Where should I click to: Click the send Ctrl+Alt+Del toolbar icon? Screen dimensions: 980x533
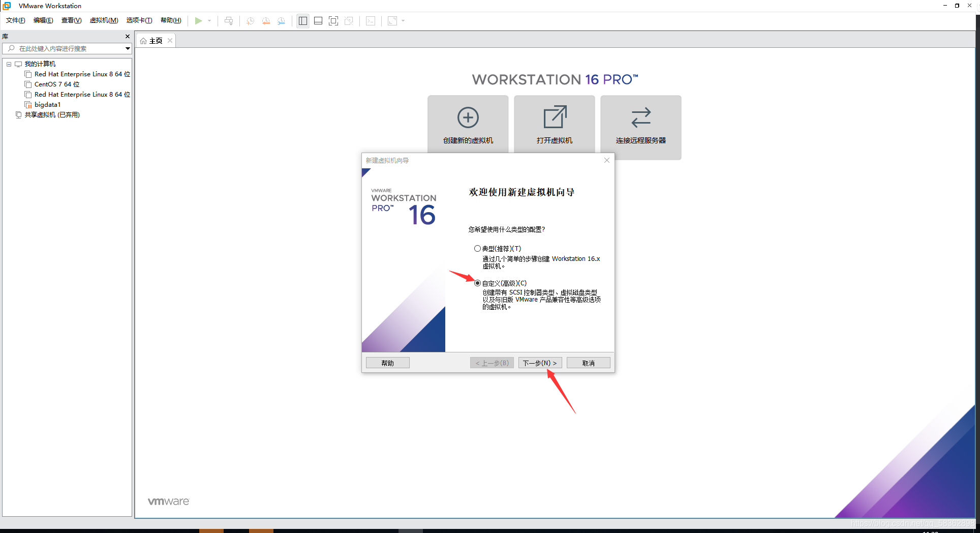tap(229, 21)
